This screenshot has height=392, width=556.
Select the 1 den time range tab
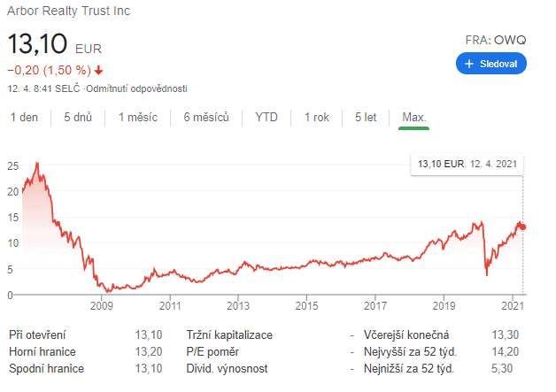[24, 117]
